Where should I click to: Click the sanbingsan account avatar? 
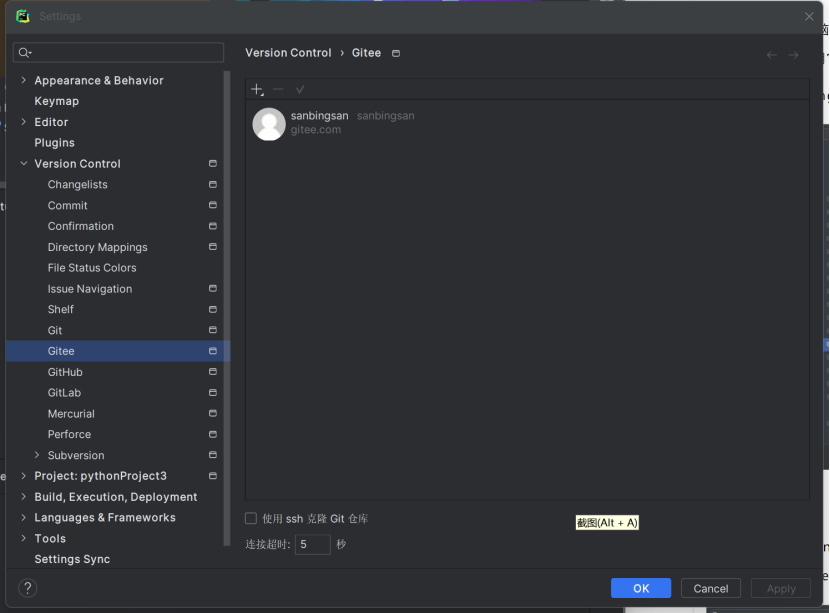tap(269, 124)
